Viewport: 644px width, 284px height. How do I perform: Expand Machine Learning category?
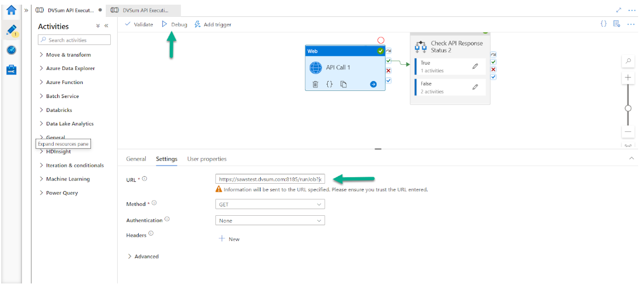pyautogui.click(x=65, y=179)
